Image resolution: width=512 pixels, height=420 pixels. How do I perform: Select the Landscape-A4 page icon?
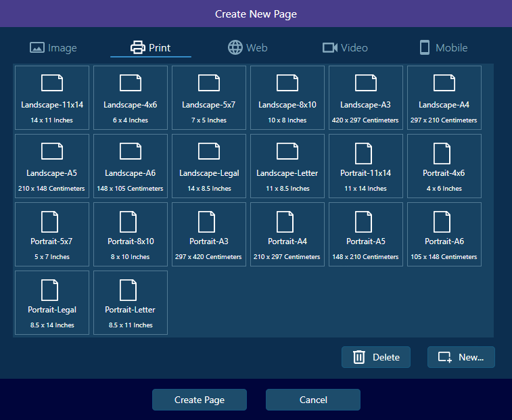point(444,83)
